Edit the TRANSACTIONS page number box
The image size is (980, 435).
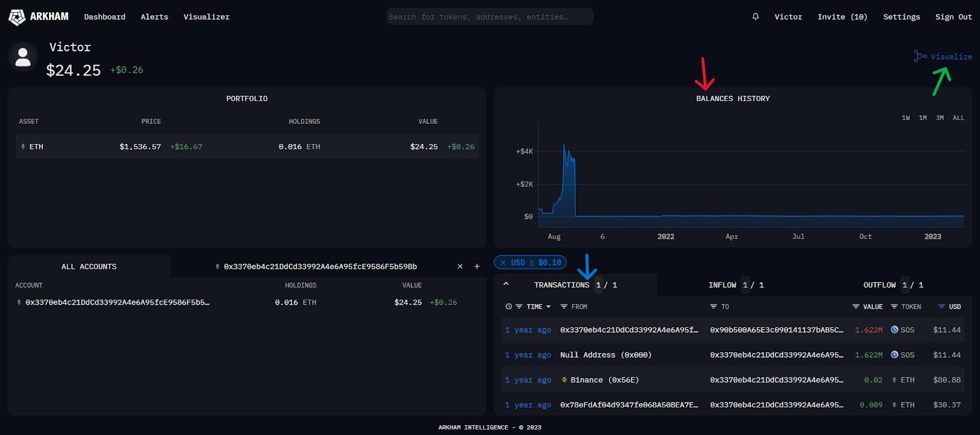coord(598,285)
